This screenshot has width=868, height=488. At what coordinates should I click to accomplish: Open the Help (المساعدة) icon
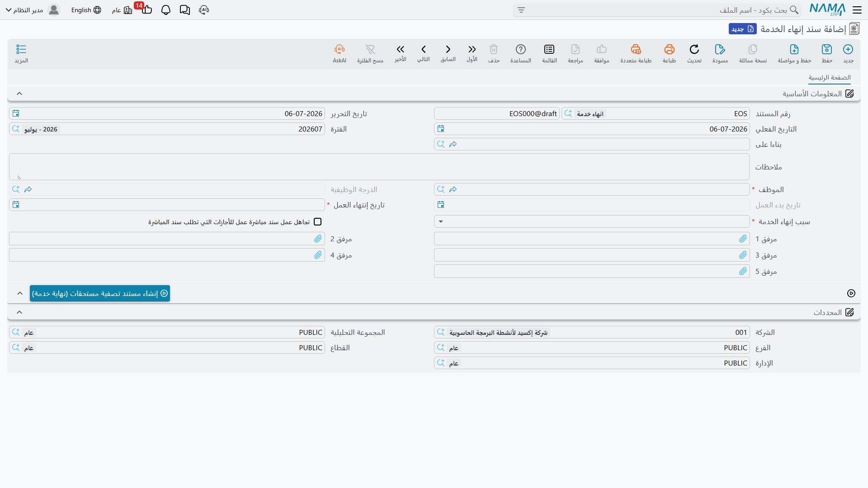pyautogui.click(x=521, y=49)
